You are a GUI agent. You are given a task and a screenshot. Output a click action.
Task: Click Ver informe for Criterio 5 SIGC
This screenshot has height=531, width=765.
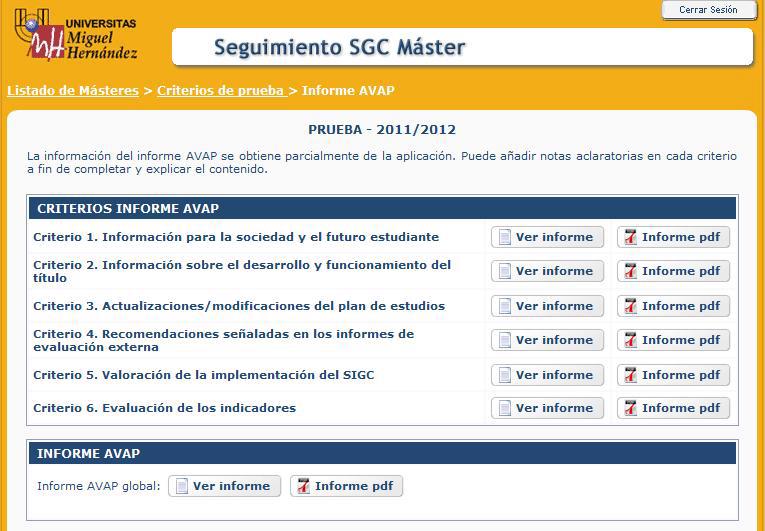tap(547, 375)
